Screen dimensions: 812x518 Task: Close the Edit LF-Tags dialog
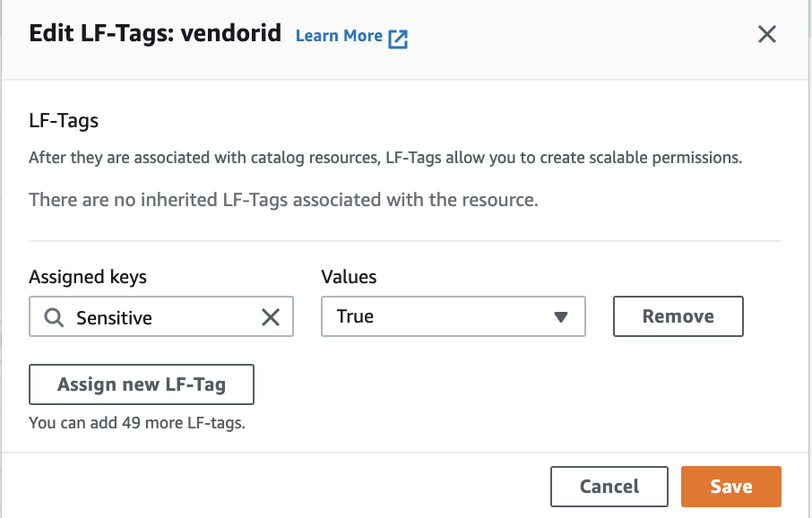[x=766, y=35]
